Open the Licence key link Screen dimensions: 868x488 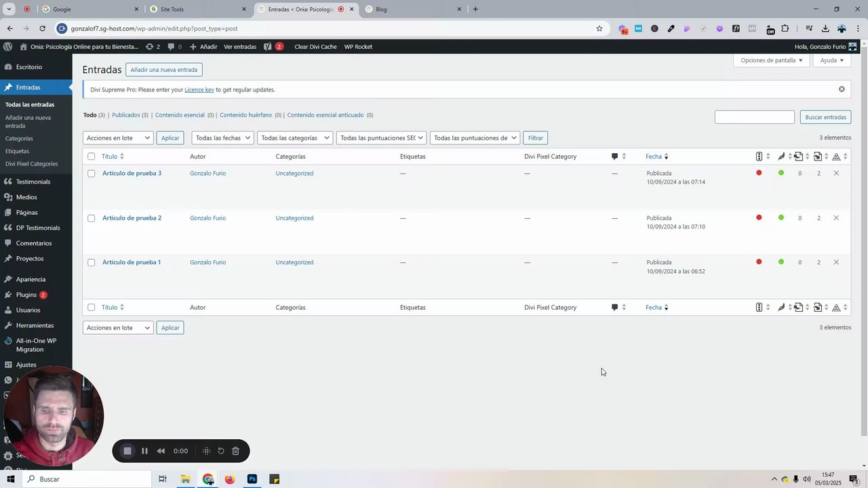(x=199, y=89)
